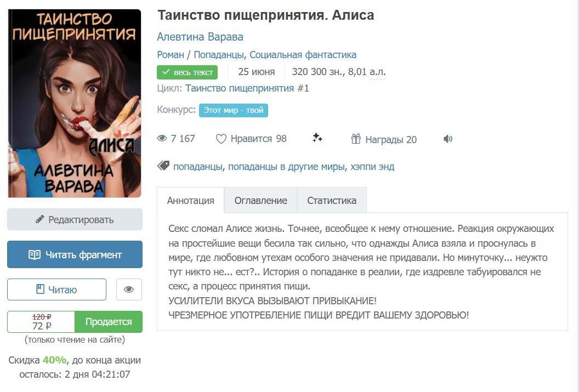Click the Читать фрагмент button
The height and width of the screenshot is (392, 579).
[75, 255]
